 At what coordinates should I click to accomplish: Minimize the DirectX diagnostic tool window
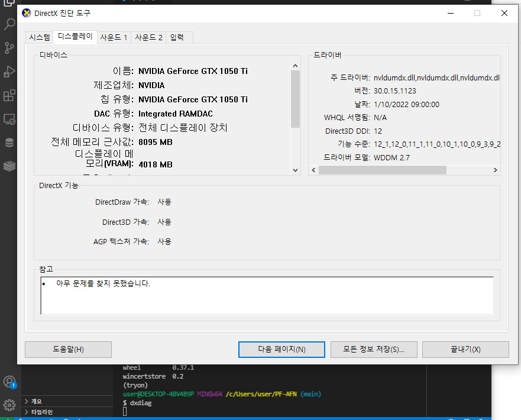click(451, 13)
